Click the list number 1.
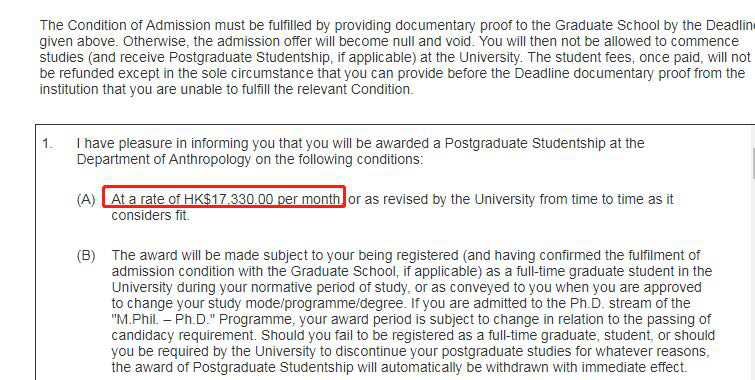This screenshot has height=380, width=755. point(47,143)
